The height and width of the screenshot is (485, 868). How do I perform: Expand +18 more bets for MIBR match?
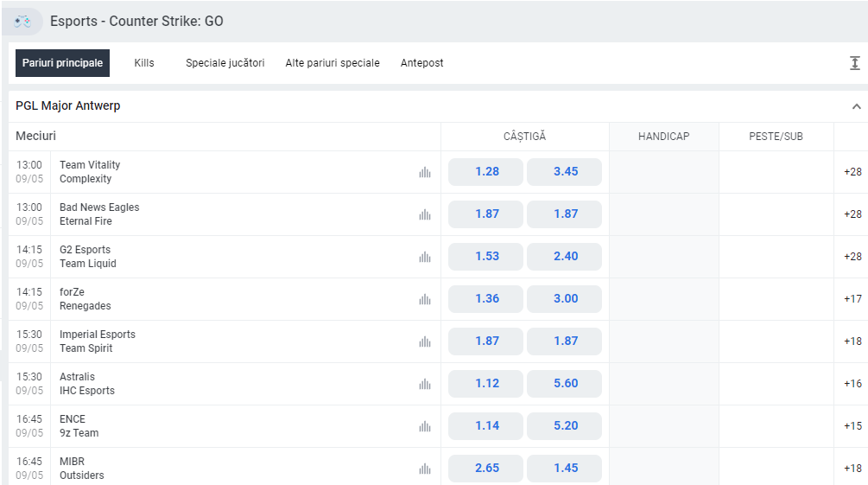coord(852,469)
